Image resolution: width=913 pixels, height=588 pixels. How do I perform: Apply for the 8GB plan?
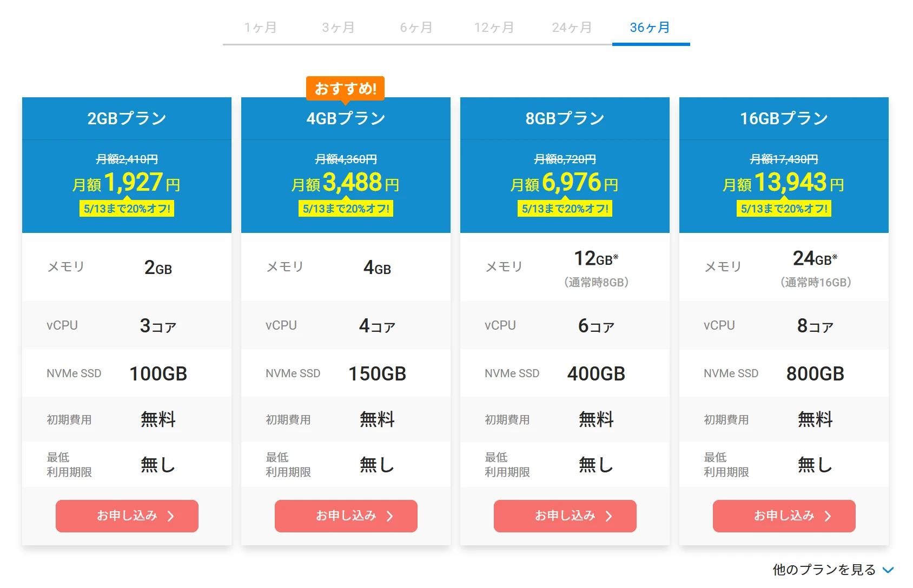[x=565, y=516]
